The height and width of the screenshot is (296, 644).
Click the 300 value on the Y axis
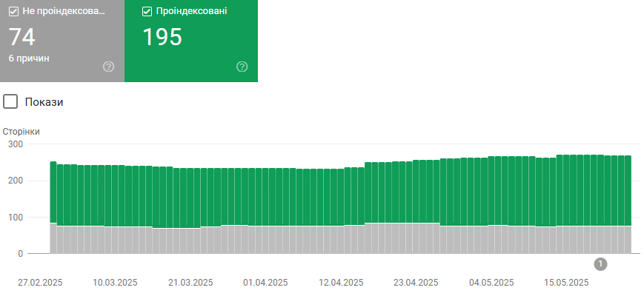point(16,144)
